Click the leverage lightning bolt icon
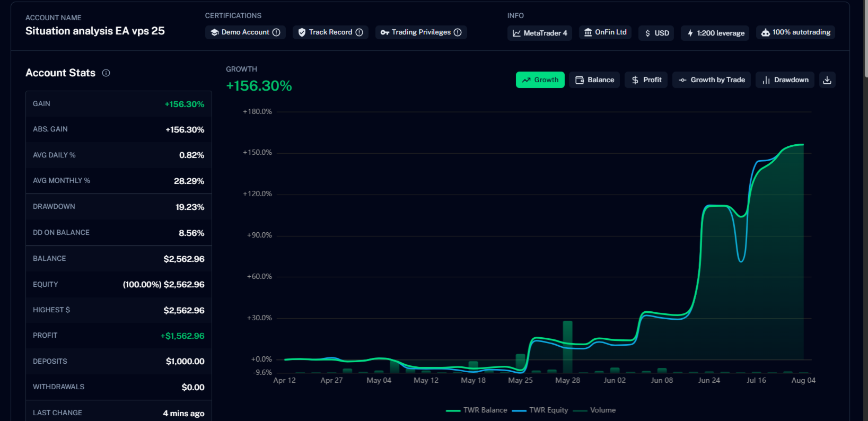The image size is (868, 421). point(690,33)
